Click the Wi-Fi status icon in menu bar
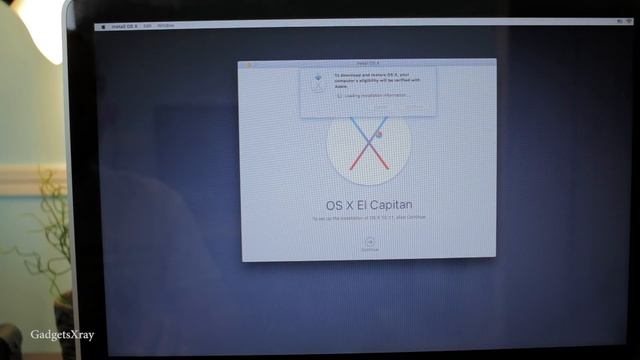Viewport: 640px width, 360px height. click(629, 21)
